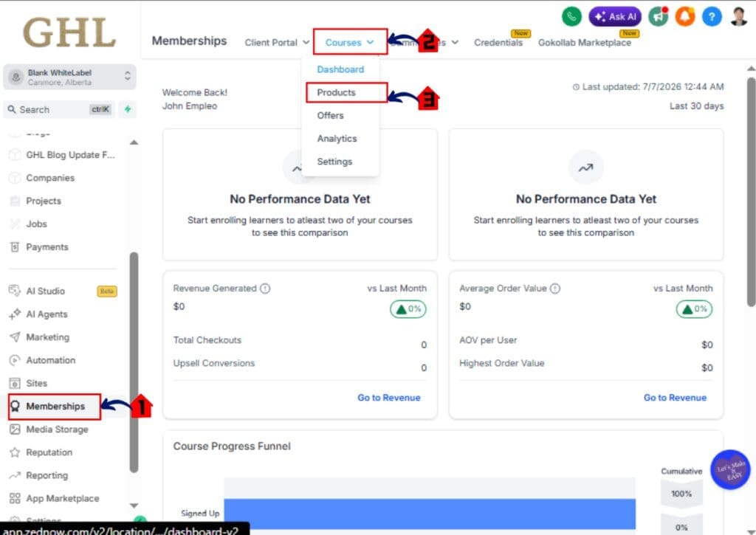Click the sidebar scroll-down arrow
This screenshot has width=756, height=535.
(134, 505)
